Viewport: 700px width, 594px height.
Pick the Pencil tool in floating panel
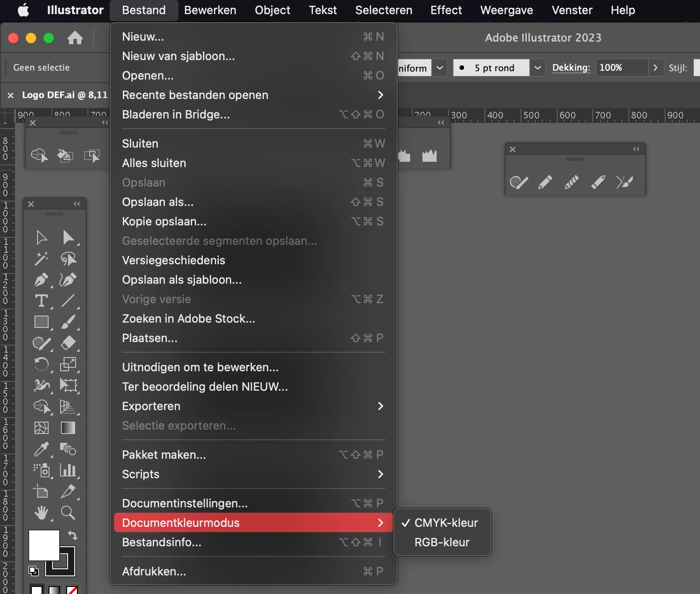pyautogui.click(x=545, y=182)
